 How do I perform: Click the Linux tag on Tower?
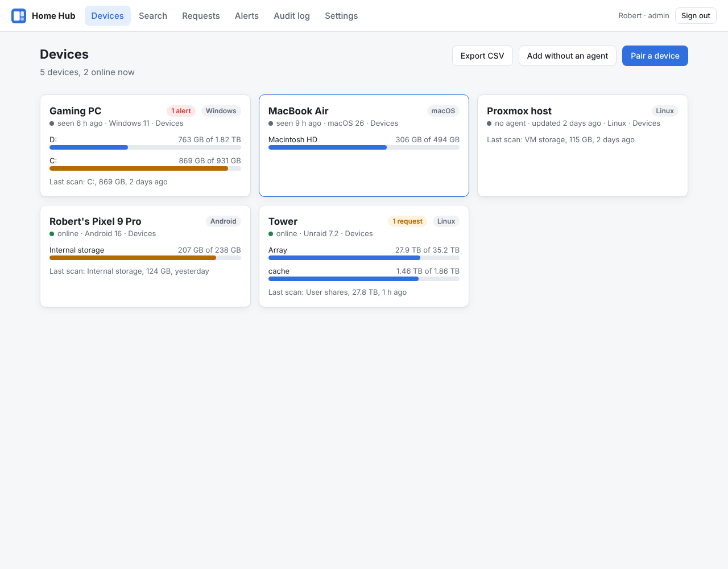click(x=446, y=221)
